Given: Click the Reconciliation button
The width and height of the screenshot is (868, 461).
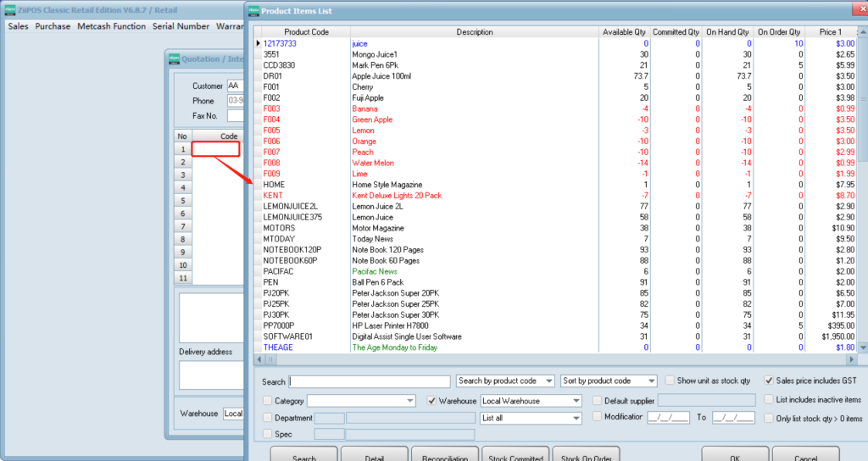Looking at the screenshot, I should click(445, 456).
